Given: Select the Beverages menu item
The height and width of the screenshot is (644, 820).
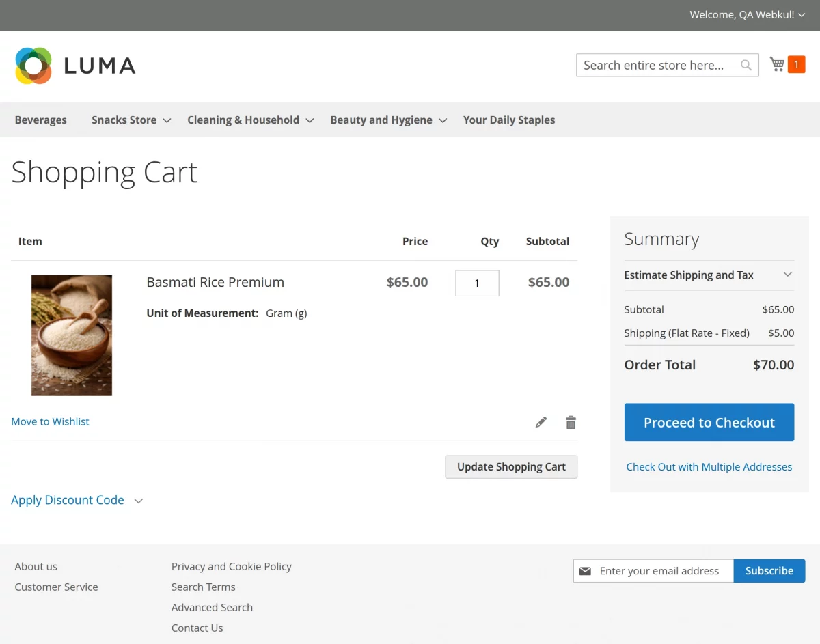Looking at the screenshot, I should [41, 120].
